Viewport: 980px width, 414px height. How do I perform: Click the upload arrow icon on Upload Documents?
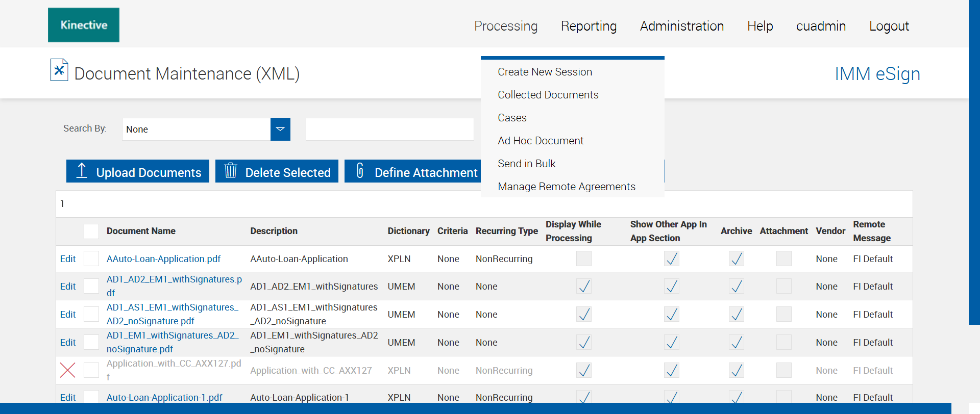click(82, 171)
